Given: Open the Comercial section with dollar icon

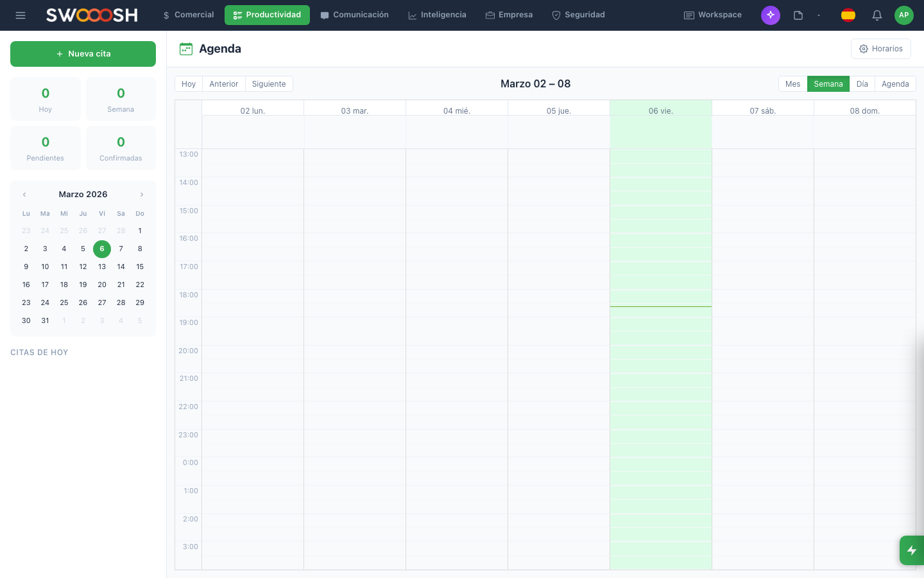Looking at the screenshot, I should coord(166,14).
